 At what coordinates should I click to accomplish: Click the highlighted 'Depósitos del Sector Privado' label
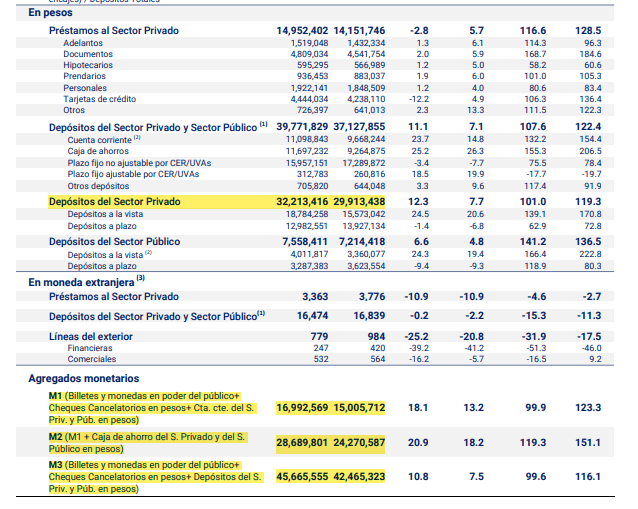coord(114,202)
